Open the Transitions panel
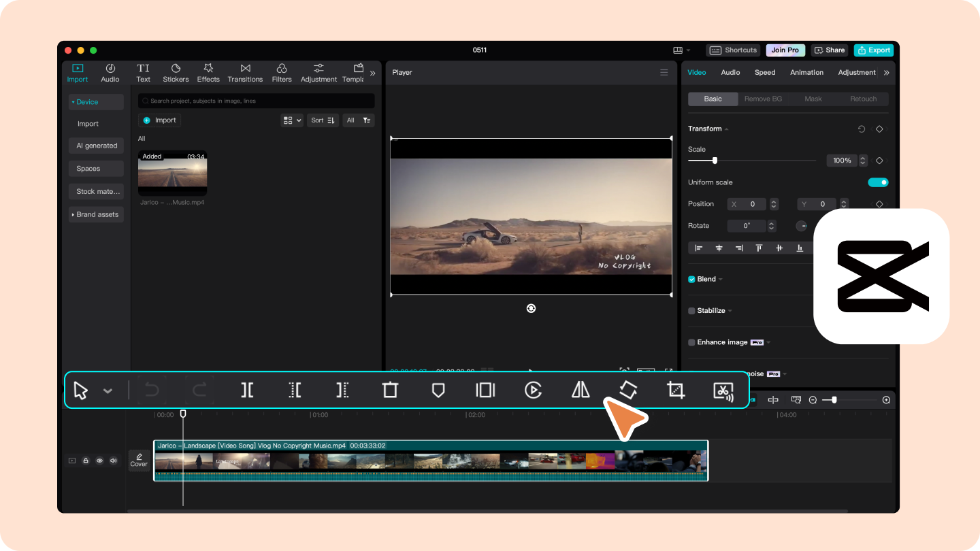Viewport: 980px width, 551px height. pos(245,72)
